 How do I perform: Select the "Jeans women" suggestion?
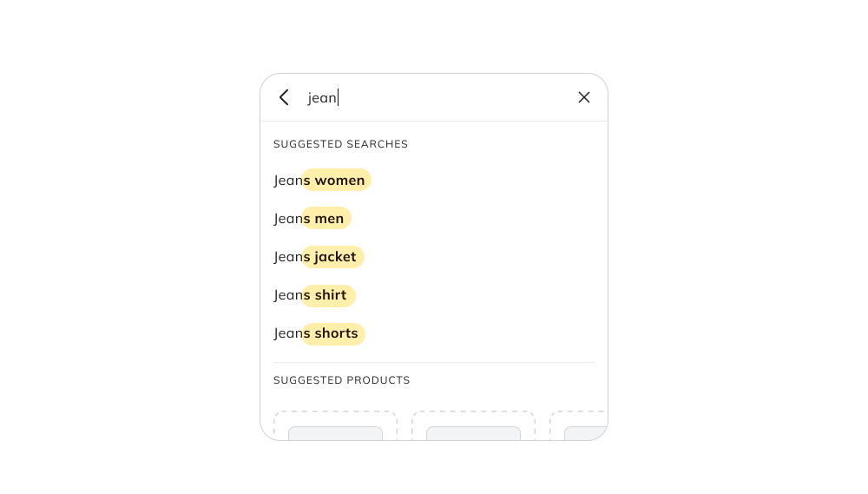pos(319,181)
